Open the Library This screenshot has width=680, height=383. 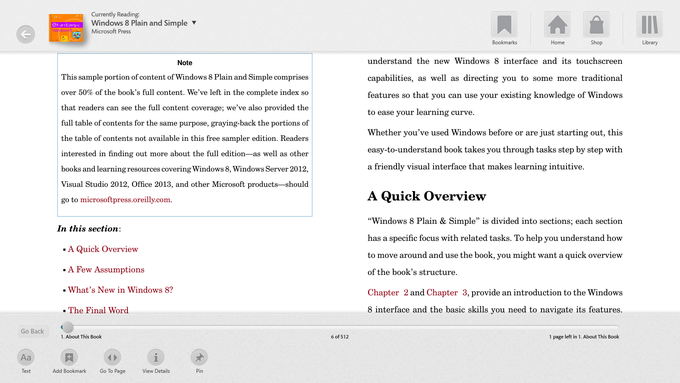pos(650,28)
